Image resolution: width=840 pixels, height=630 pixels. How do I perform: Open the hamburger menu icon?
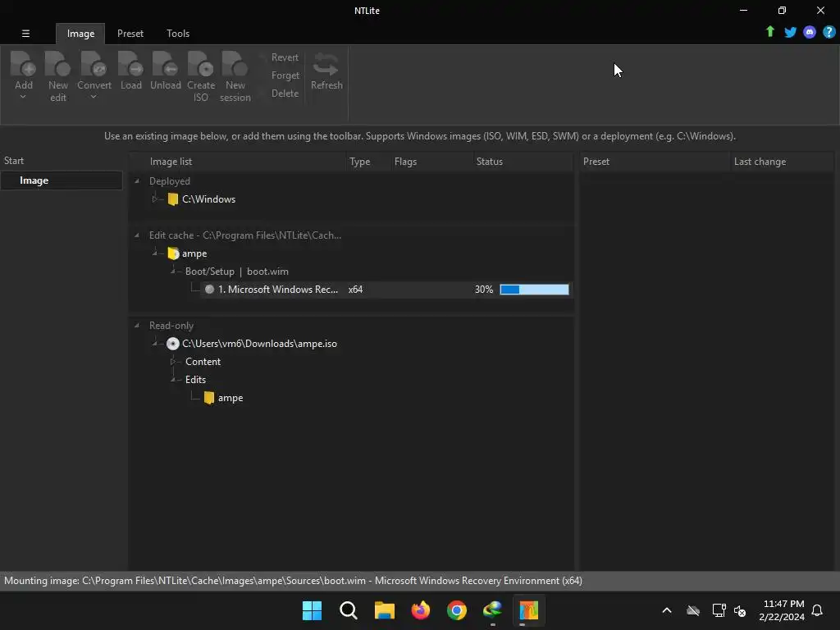[x=25, y=33]
